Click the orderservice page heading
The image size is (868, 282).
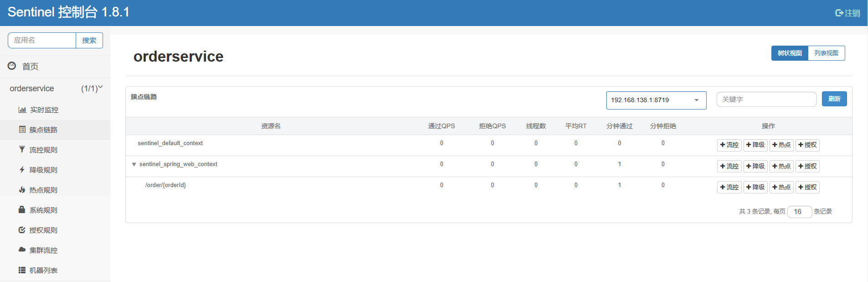coord(178,57)
